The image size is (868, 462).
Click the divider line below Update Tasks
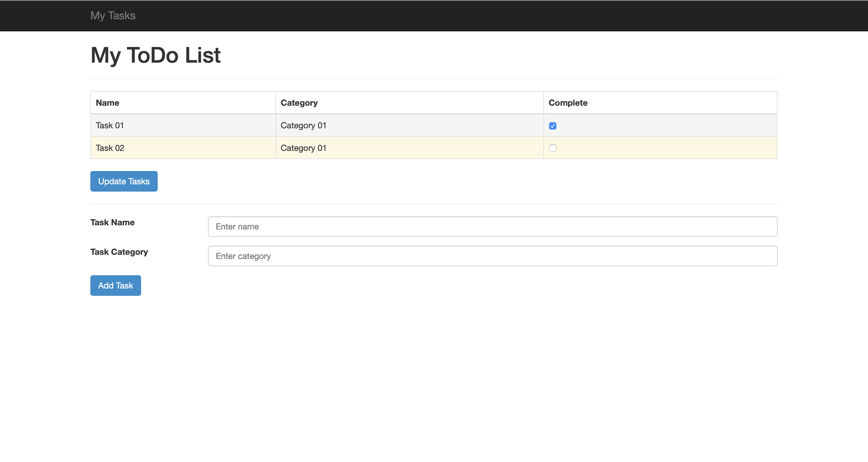(434, 204)
